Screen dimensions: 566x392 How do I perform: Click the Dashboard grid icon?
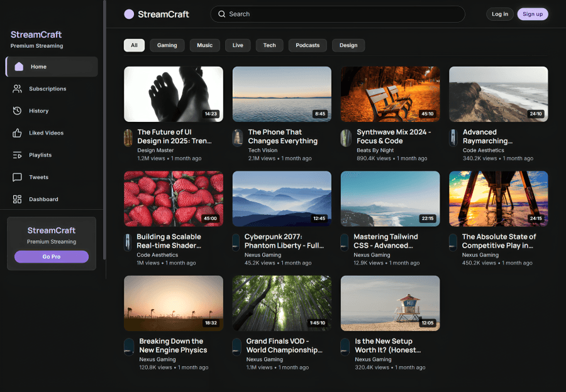point(17,199)
